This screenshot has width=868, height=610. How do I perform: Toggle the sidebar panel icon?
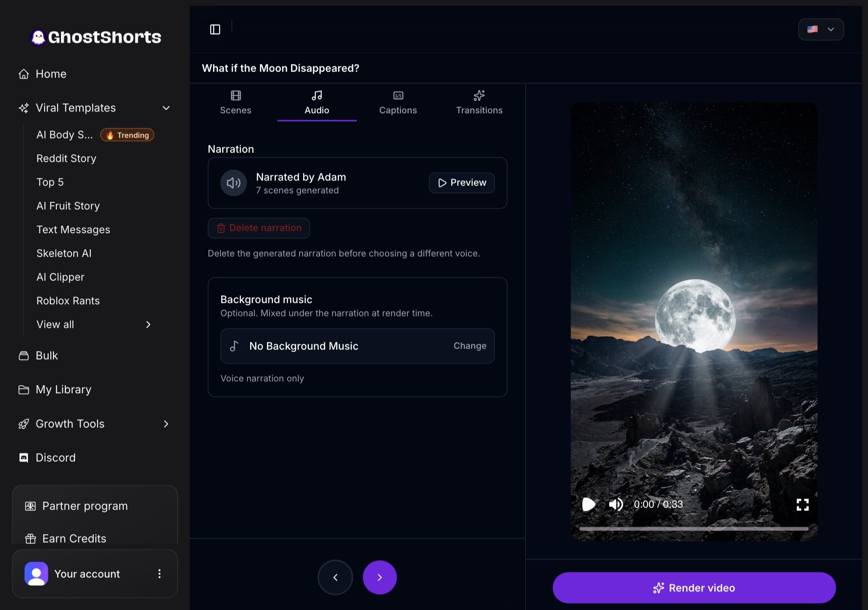(215, 29)
